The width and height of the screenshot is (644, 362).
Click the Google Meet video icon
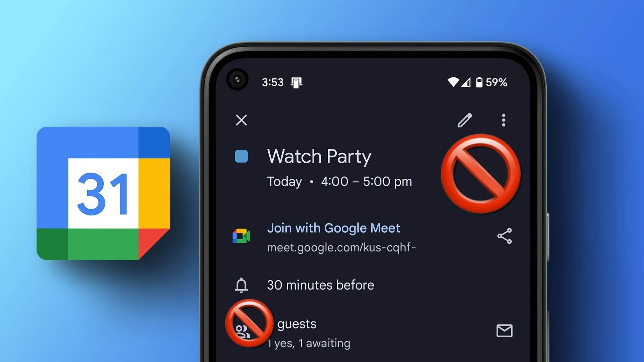point(242,236)
